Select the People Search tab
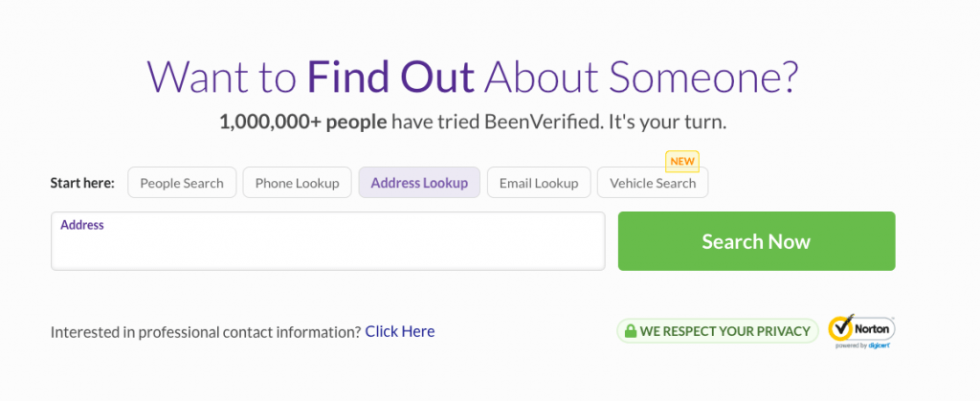The height and width of the screenshot is (401, 980). [x=182, y=183]
